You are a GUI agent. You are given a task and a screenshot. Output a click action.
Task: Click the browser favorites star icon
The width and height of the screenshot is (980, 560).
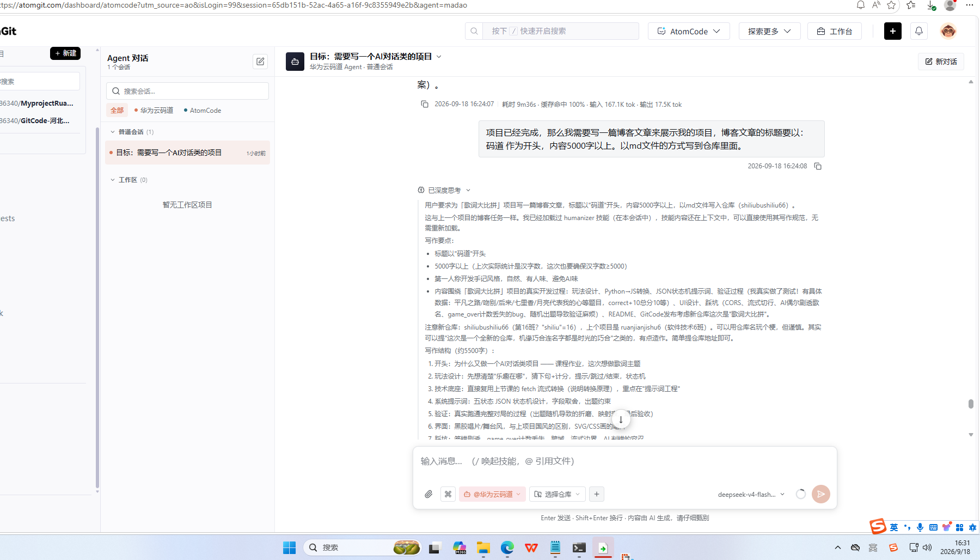(891, 5)
